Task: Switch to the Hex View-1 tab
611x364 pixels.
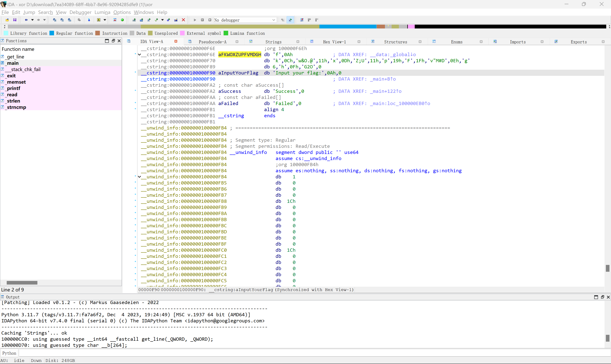Action: (x=335, y=42)
